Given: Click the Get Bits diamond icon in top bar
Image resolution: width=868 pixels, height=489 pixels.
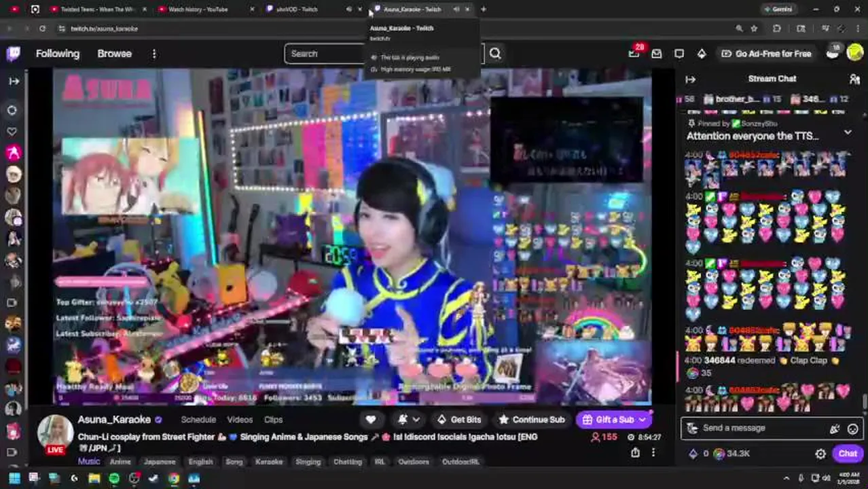Looking at the screenshot, I should [702, 54].
